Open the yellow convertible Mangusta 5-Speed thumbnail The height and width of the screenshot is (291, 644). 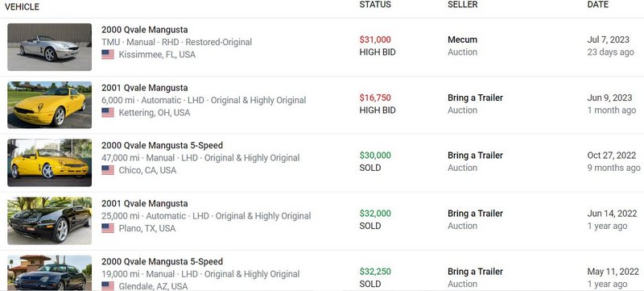point(50,163)
